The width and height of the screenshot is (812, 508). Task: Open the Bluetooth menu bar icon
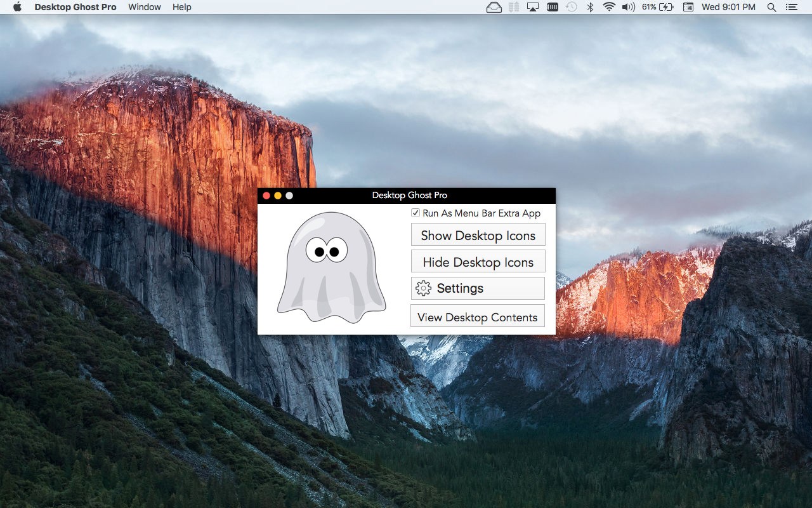click(x=589, y=7)
